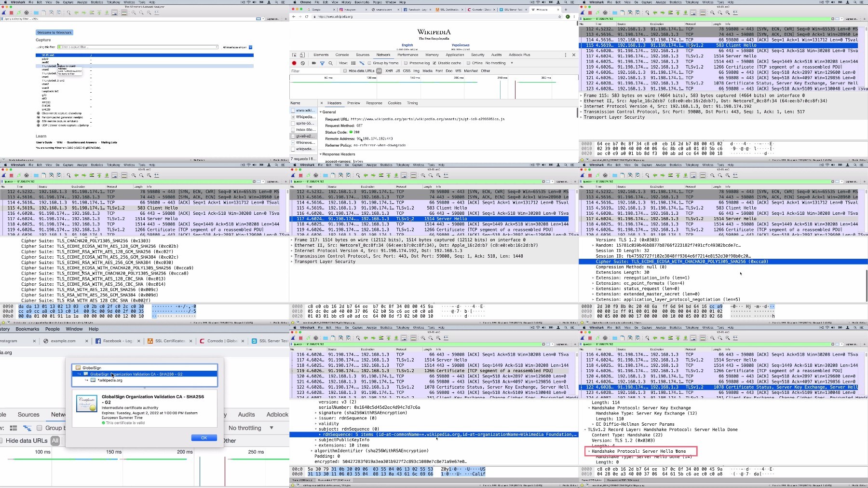Enable Preserve log checkbox
Viewport: 868px width, 488px height.
click(x=406, y=63)
